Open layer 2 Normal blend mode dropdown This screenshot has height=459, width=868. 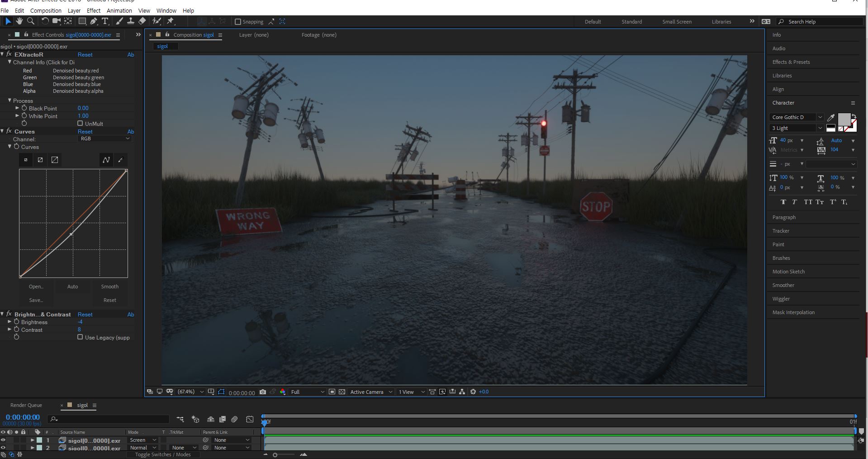coord(142,448)
